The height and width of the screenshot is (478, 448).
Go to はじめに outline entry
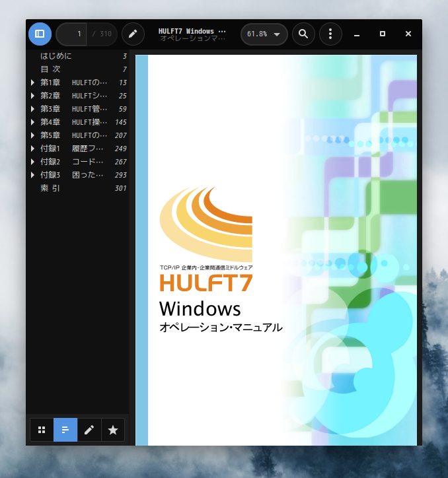[x=56, y=56]
